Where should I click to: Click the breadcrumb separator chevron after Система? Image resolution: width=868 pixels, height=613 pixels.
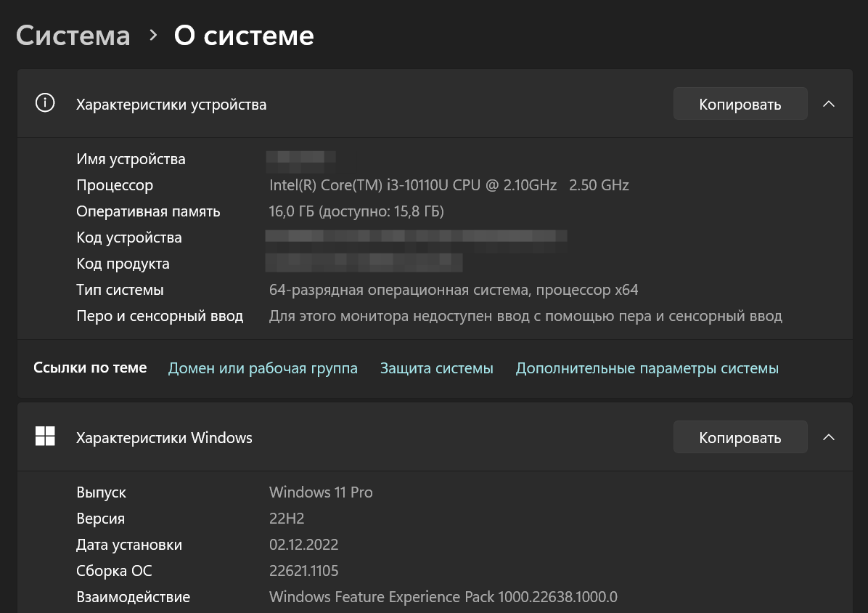pos(153,36)
